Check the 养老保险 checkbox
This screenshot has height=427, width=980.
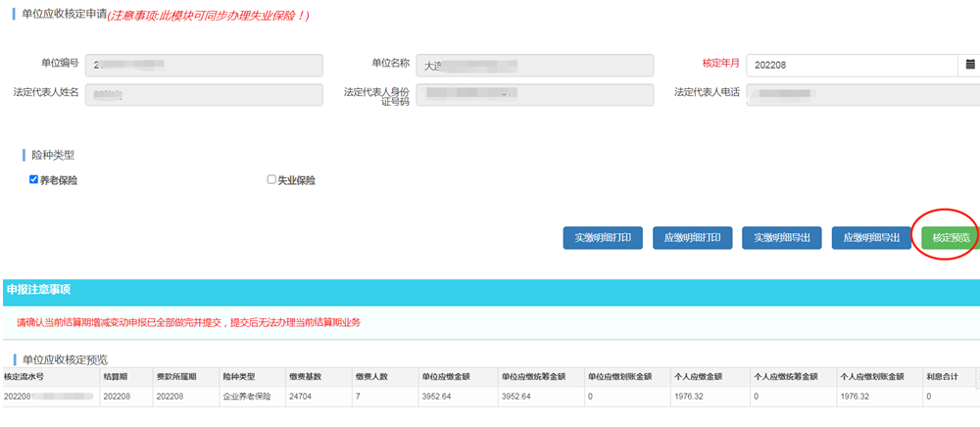(34, 179)
